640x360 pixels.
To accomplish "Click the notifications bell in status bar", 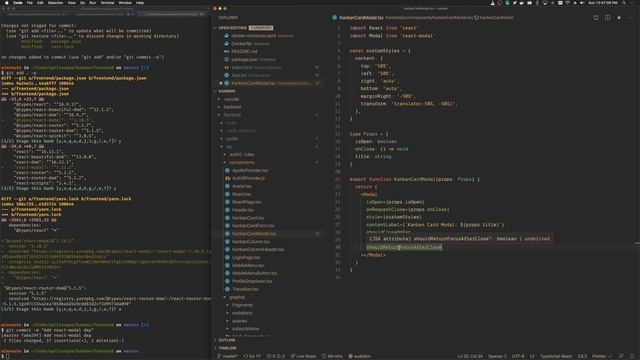I will 632,356.
